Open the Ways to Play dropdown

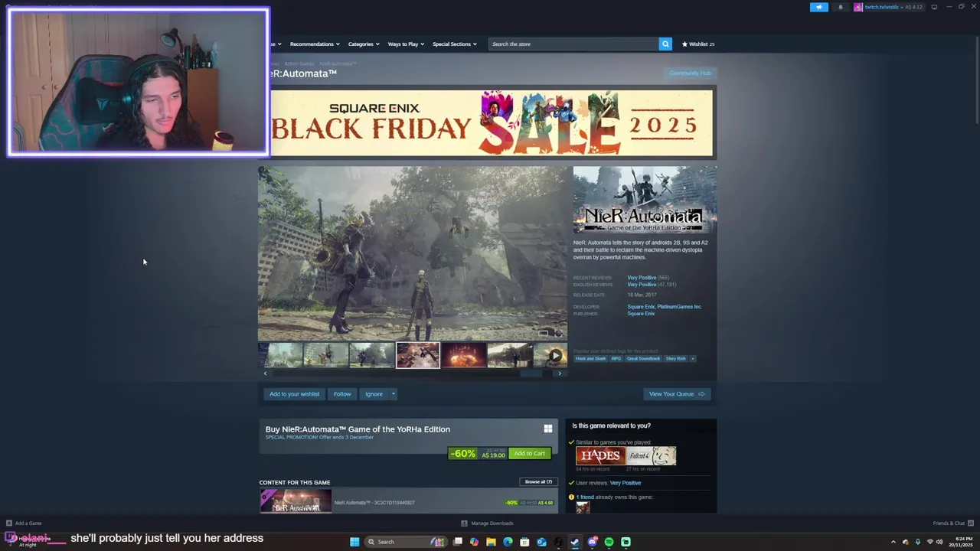click(x=406, y=44)
